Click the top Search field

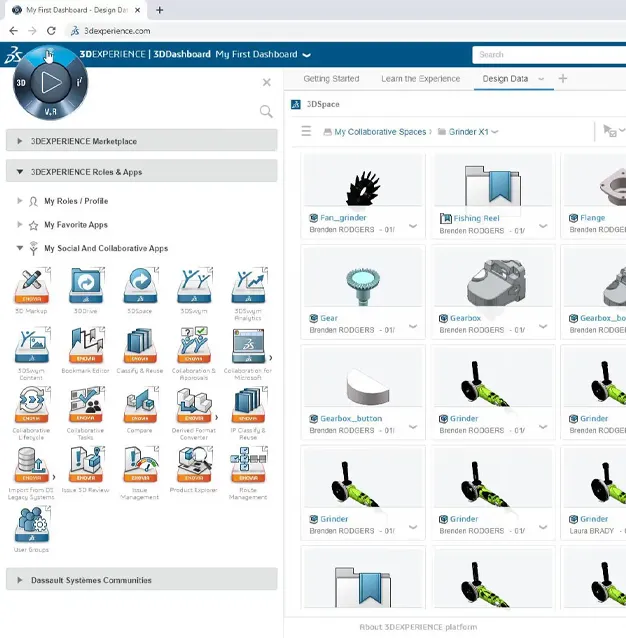[549, 55]
